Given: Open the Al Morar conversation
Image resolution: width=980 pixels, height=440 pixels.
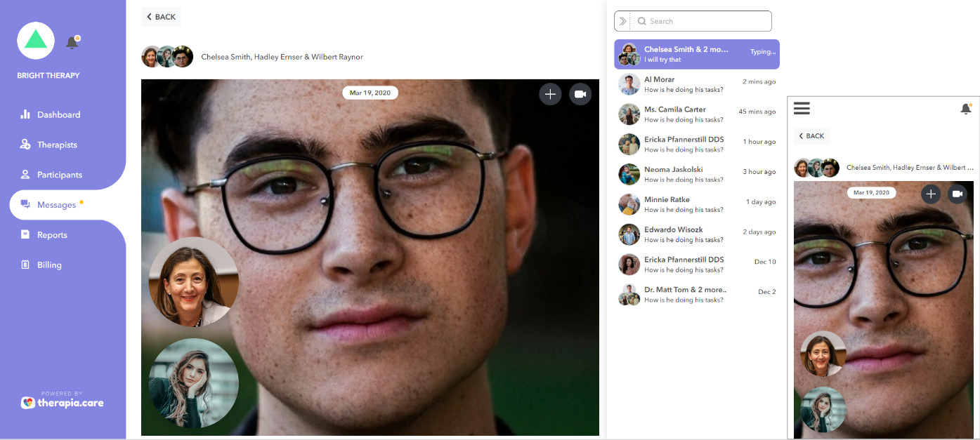Looking at the screenshot, I should [696, 85].
